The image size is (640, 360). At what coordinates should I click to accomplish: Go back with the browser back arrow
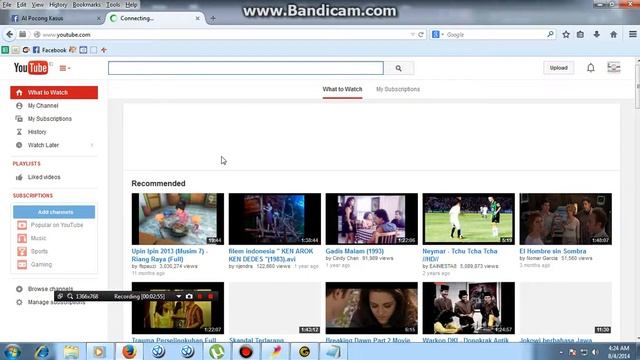9,35
